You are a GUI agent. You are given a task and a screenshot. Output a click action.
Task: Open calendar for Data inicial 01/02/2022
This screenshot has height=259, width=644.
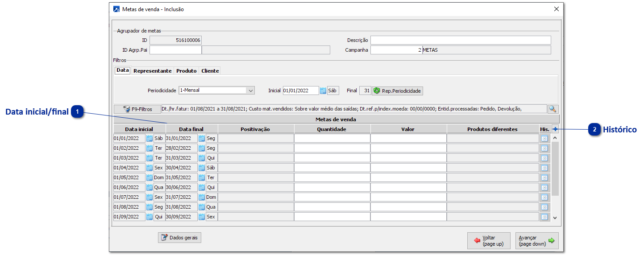tap(150, 148)
